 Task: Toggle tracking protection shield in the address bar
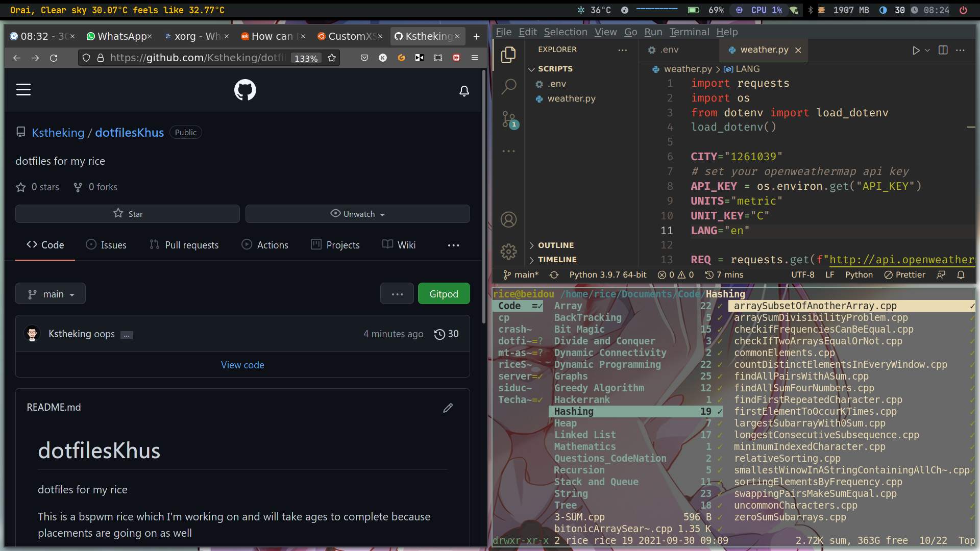tap(86, 58)
